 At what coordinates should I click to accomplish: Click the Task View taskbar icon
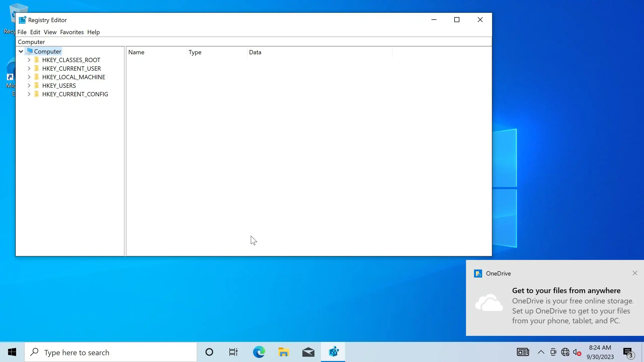(233, 352)
